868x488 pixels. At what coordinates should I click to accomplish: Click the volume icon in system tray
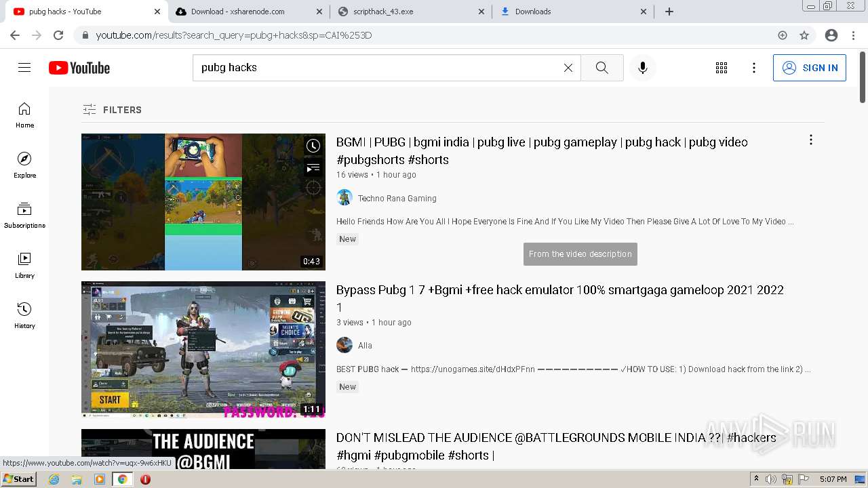(771, 479)
